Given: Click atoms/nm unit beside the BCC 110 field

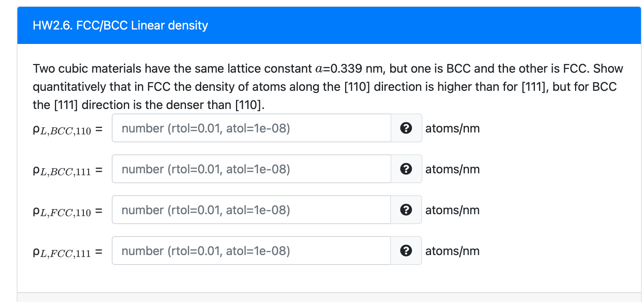Looking at the screenshot, I should pos(452,128).
